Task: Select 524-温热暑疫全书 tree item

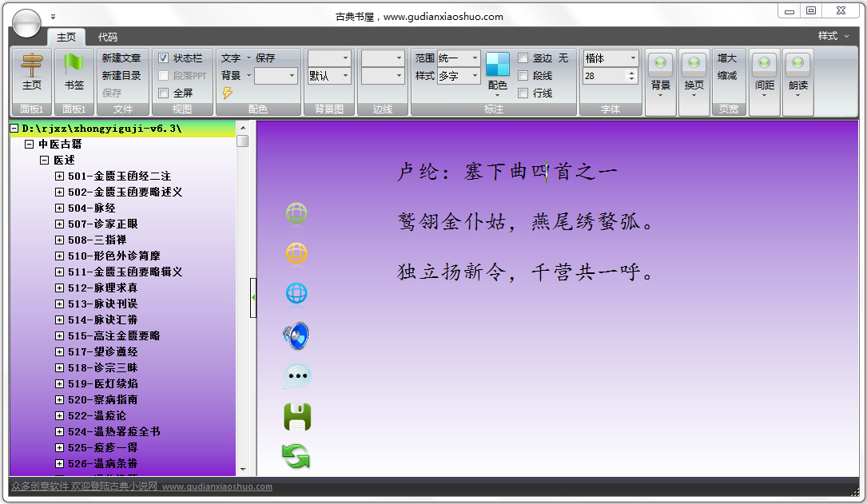Action: pyautogui.click(x=114, y=431)
